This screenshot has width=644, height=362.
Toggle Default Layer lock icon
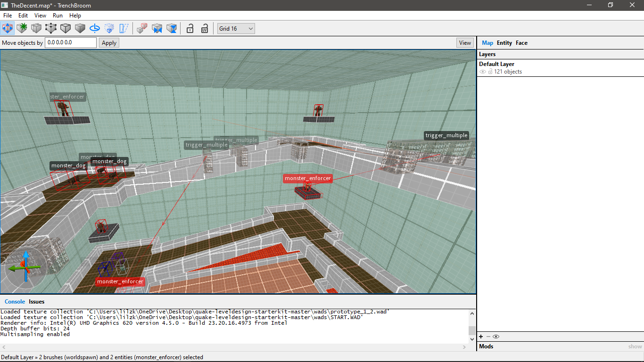tap(490, 72)
